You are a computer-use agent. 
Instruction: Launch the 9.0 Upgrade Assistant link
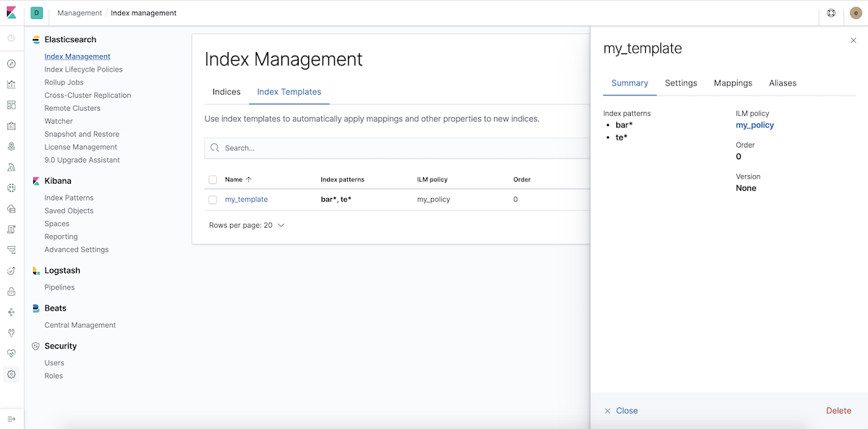82,160
